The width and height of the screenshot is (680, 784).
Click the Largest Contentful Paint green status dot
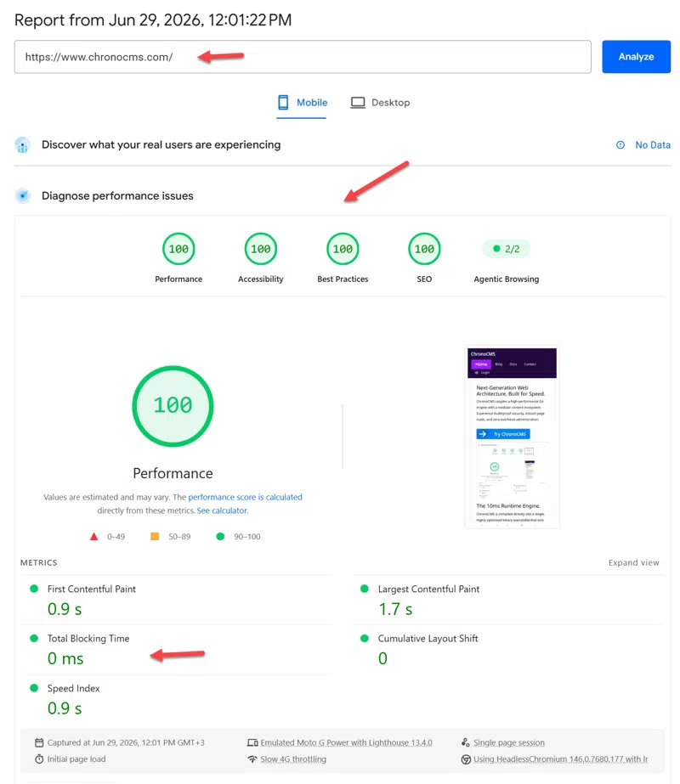coord(365,589)
